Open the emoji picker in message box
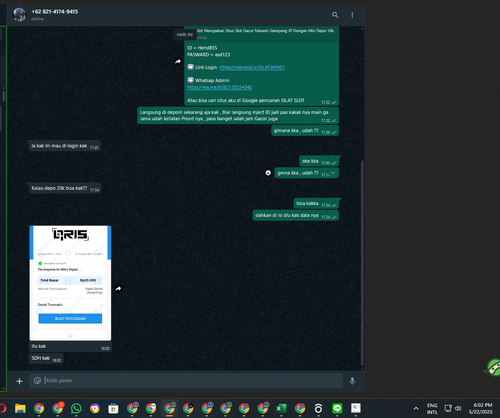Image resolution: width=500 pixels, height=418 pixels. point(37,380)
